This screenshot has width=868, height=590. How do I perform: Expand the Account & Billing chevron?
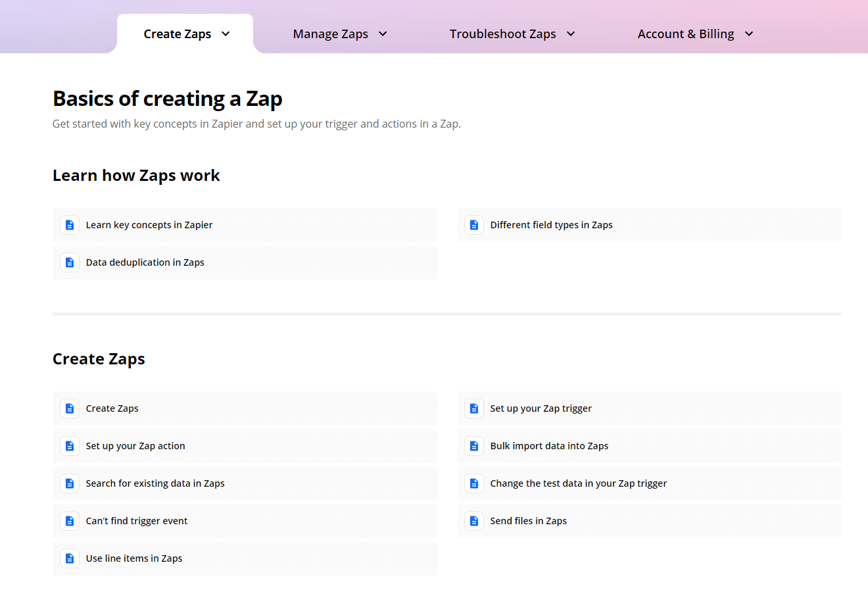coord(749,34)
